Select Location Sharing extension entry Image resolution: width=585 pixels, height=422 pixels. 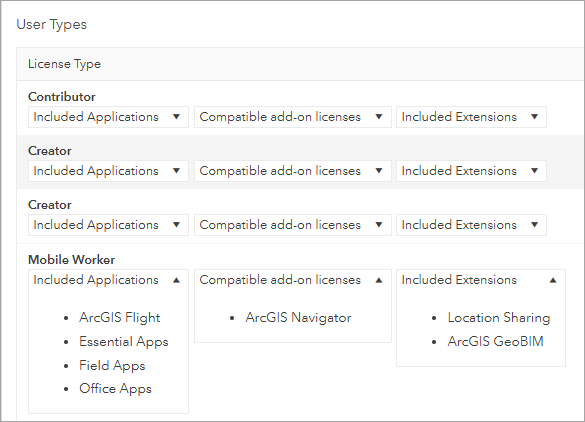coord(499,318)
